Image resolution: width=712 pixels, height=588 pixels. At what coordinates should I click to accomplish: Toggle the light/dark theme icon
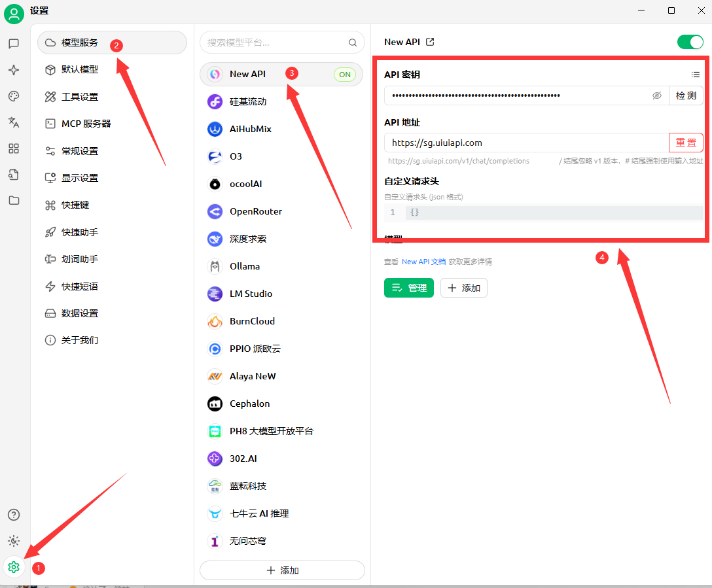[x=14, y=541]
